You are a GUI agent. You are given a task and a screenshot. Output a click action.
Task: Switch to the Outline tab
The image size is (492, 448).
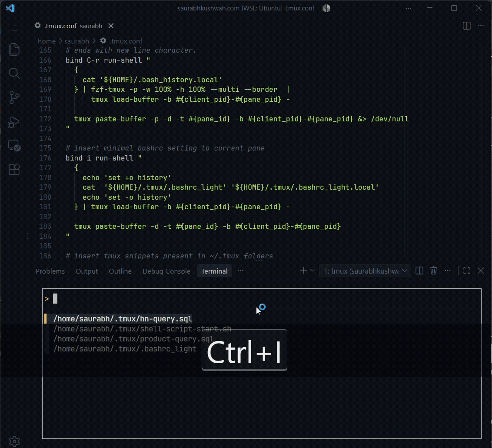[120, 271]
